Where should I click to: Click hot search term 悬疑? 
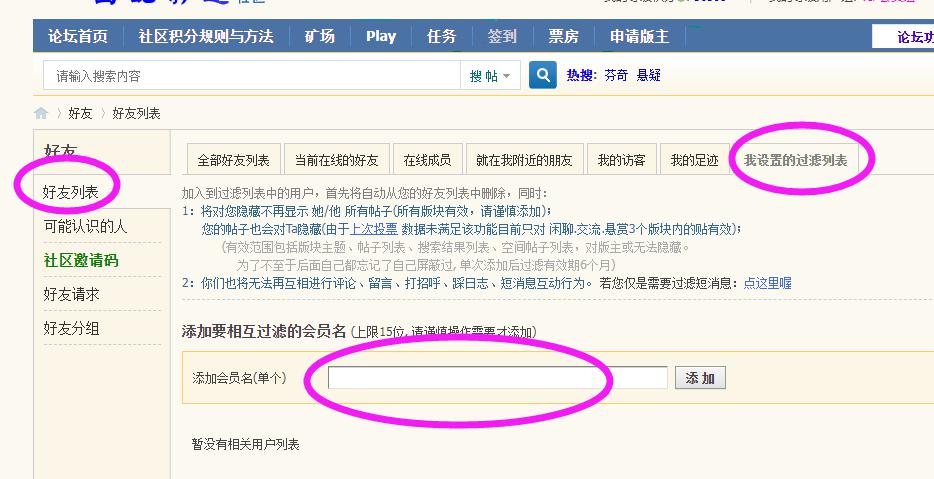pyautogui.click(x=649, y=75)
